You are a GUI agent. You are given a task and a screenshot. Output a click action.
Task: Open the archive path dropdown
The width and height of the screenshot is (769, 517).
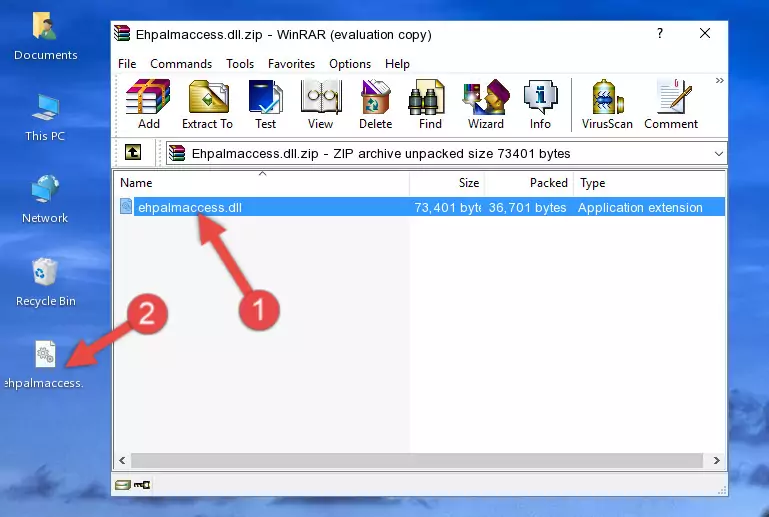coord(718,154)
